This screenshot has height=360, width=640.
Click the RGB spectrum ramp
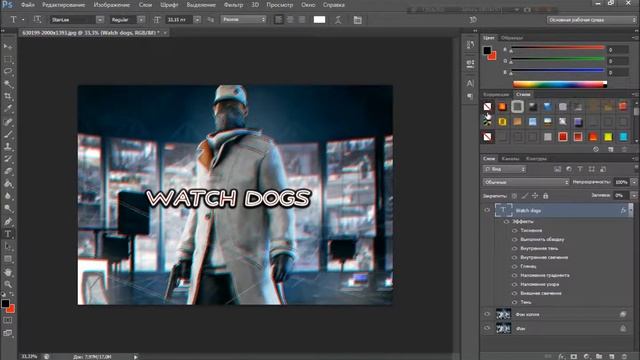click(560, 84)
